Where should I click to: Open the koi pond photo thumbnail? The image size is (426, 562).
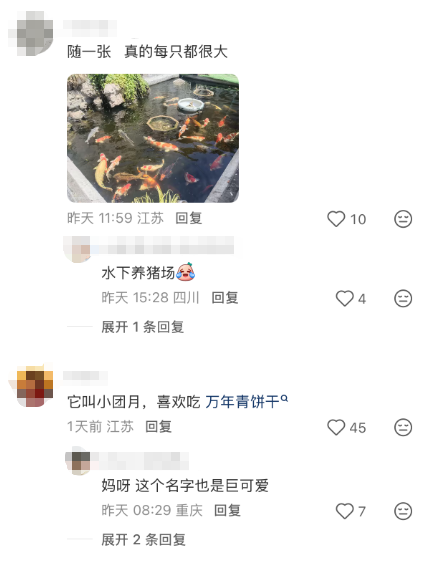(153, 138)
